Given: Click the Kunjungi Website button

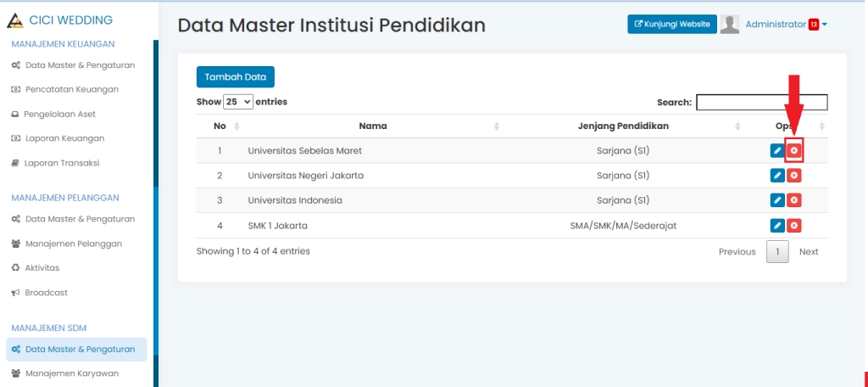Looking at the screenshot, I should 672,25.
